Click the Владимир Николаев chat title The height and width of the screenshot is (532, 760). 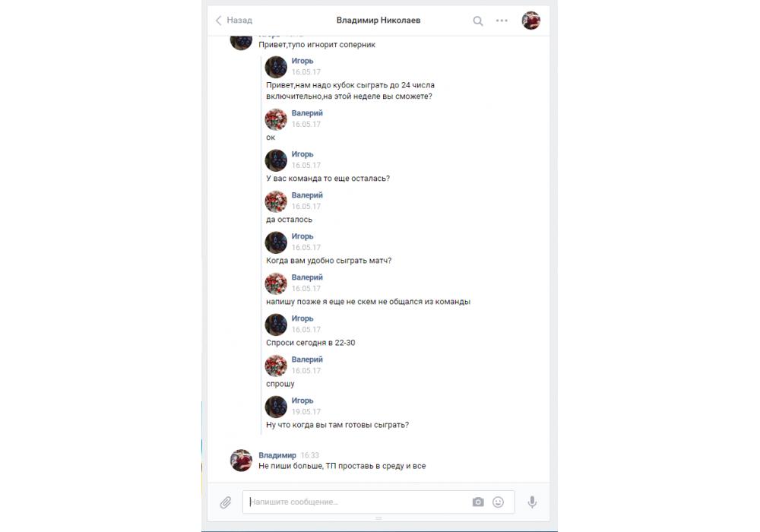(378, 21)
